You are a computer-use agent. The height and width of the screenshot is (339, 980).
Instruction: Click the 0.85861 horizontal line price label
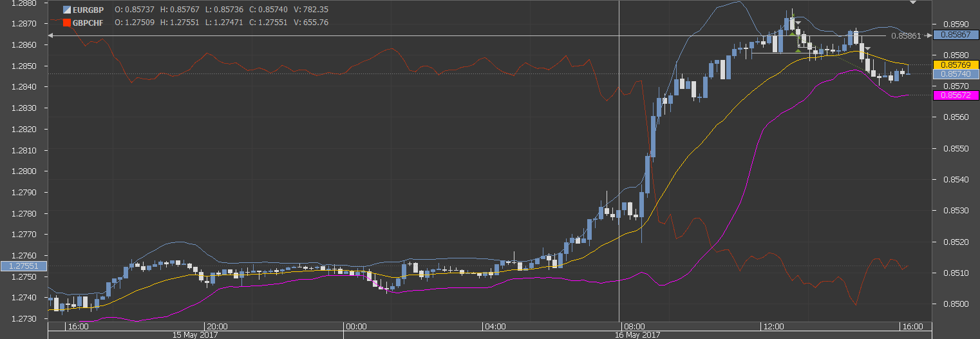point(906,35)
